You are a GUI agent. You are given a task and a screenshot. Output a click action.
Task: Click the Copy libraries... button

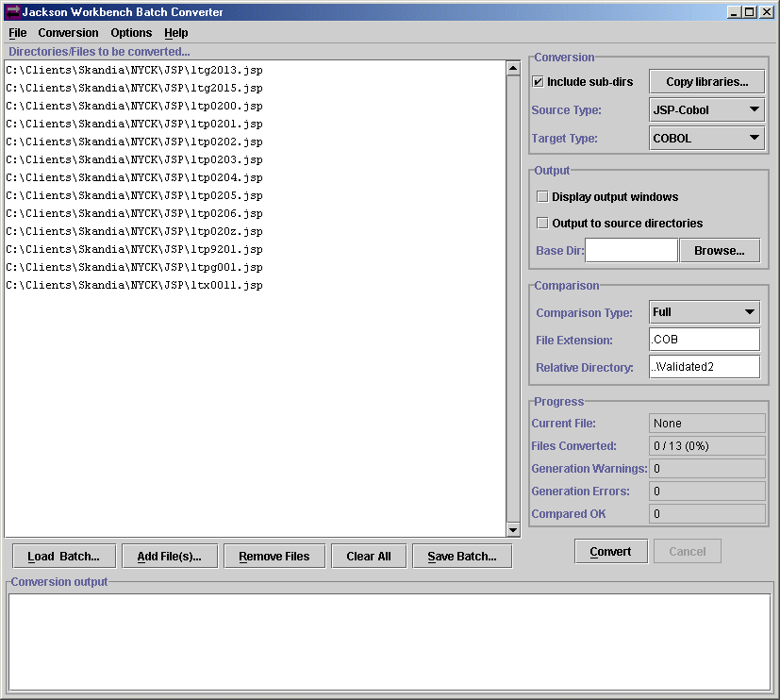coord(706,82)
